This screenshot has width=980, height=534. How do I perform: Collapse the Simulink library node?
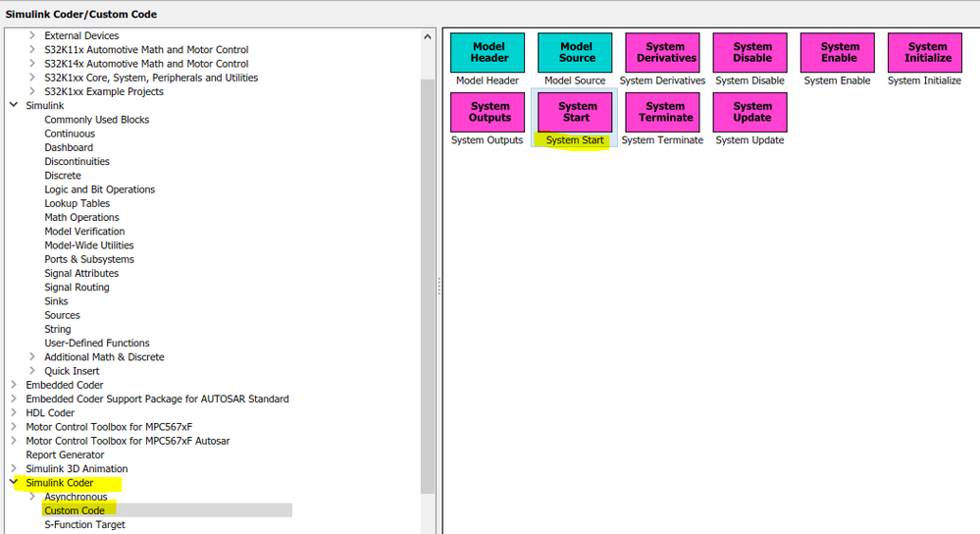[14, 105]
